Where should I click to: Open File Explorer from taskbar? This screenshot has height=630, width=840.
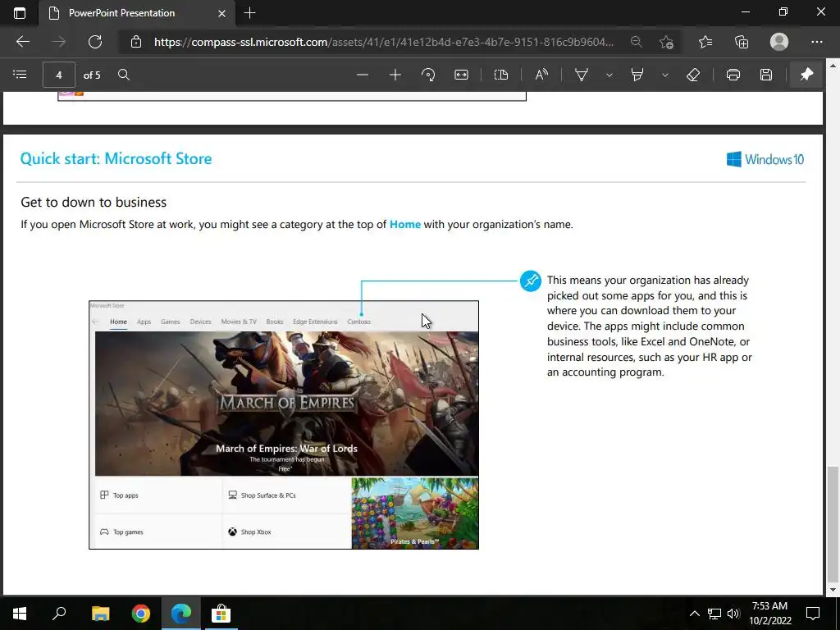[x=100, y=614]
